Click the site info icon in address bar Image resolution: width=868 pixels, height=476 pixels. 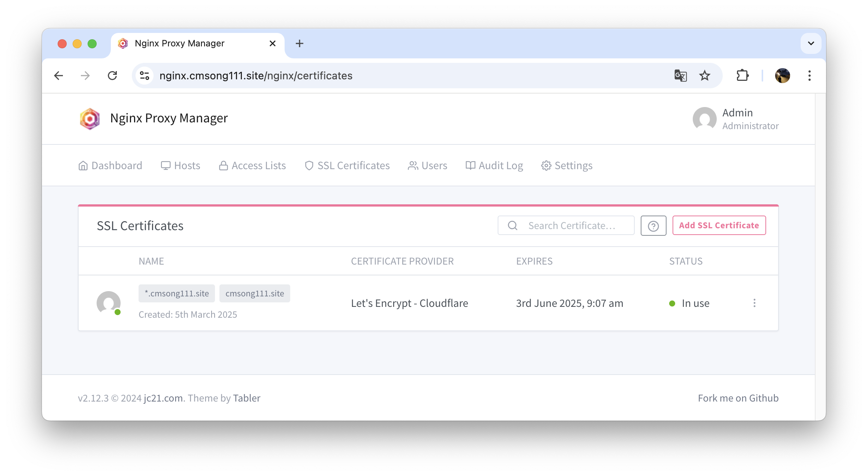tap(145, 76)
